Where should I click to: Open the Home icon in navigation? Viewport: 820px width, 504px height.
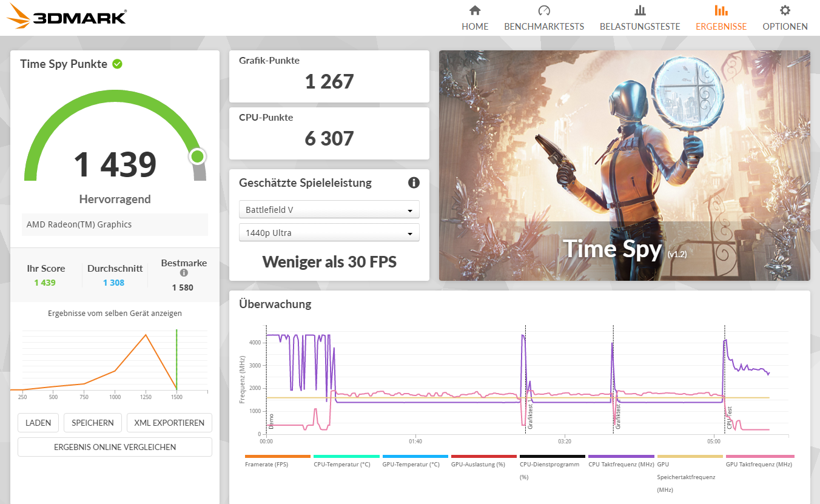(x=475, y=10)
